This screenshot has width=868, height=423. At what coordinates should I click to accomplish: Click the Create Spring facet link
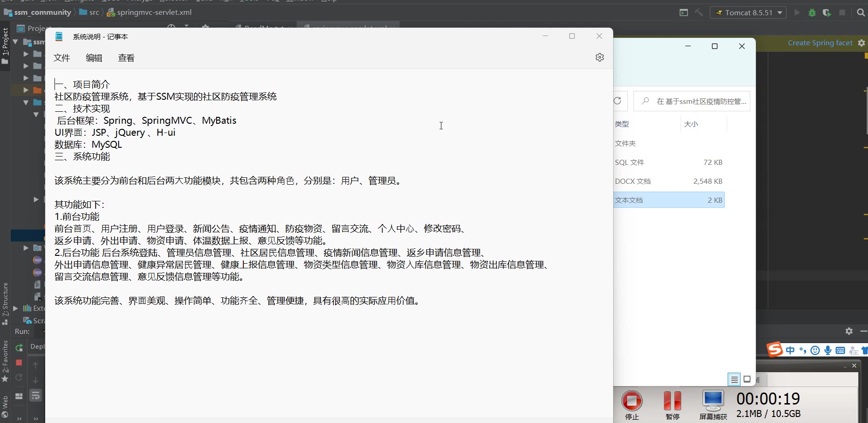(x=820, y=42)
